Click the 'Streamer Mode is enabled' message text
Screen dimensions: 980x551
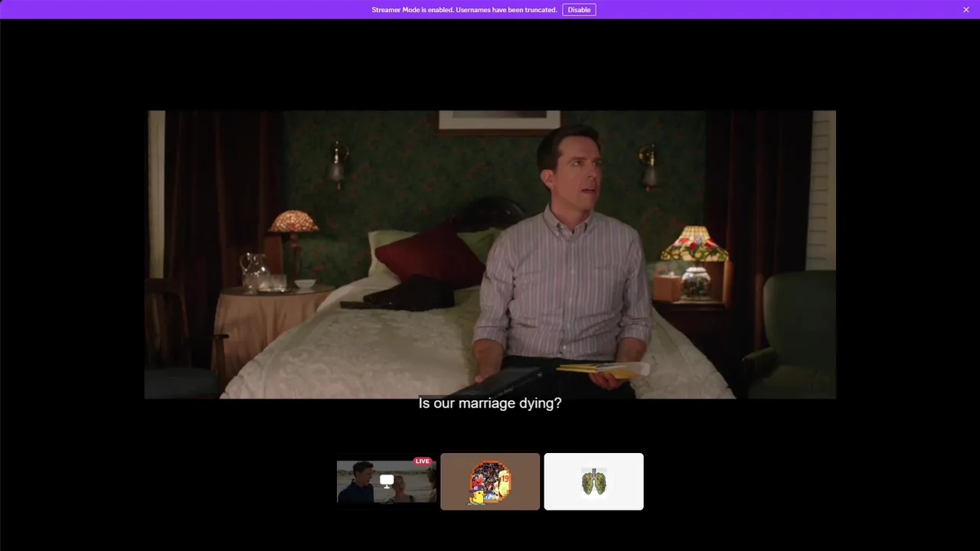coord(464,10)
